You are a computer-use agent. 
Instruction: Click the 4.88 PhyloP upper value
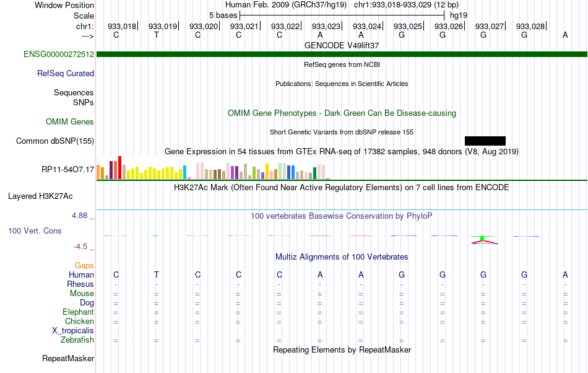pyautogui.click(x=79, y=216)
